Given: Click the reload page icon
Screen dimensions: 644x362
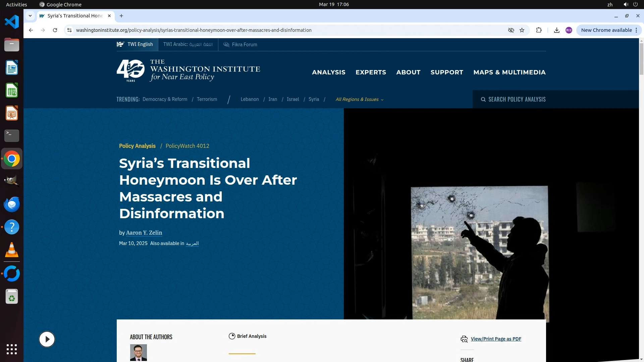Looking at the screenshot, I should tap(55, 30).
